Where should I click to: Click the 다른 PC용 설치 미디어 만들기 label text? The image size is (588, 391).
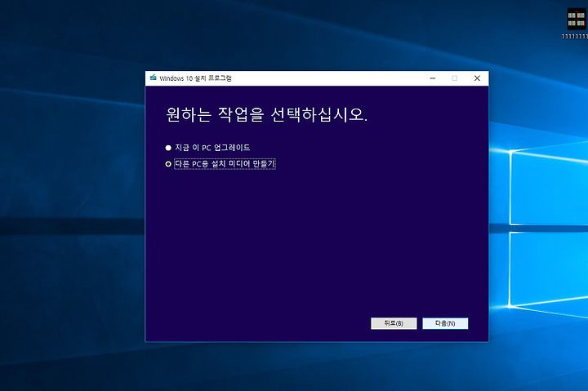coord(225,164)
